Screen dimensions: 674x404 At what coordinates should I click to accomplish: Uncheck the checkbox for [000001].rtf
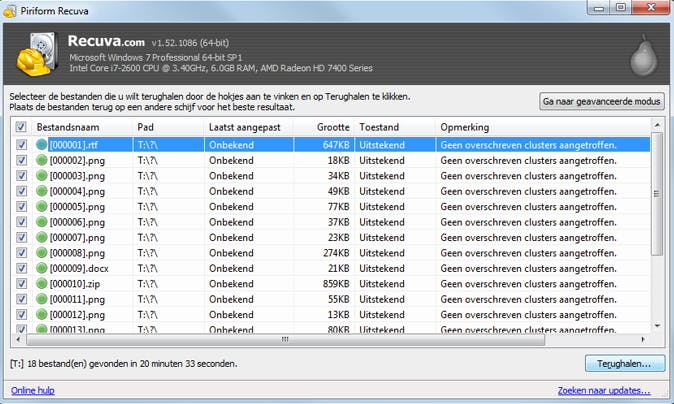coord(21,145)
